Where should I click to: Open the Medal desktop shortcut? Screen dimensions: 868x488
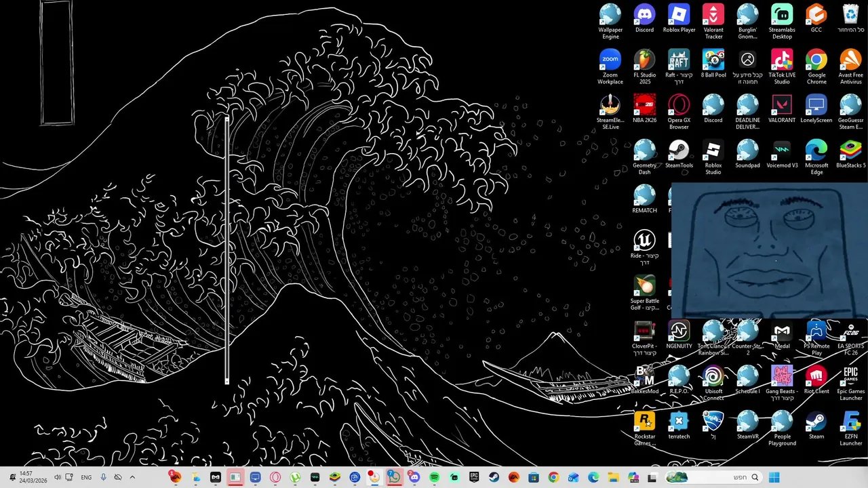click(782, 335)
